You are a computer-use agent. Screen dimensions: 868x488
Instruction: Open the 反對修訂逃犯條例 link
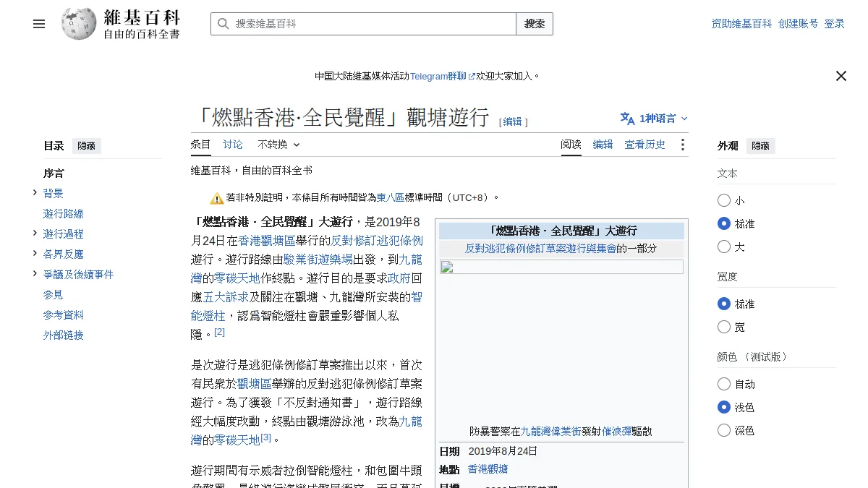point(377,241)
